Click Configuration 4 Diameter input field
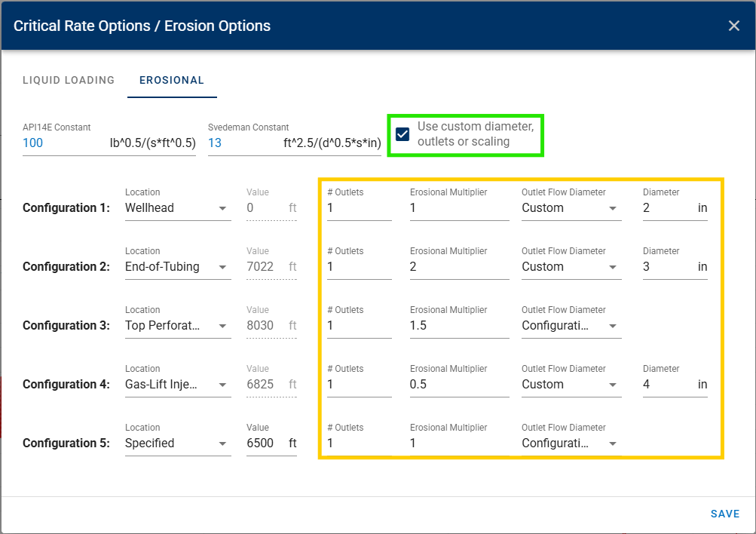 click(666, 385)
